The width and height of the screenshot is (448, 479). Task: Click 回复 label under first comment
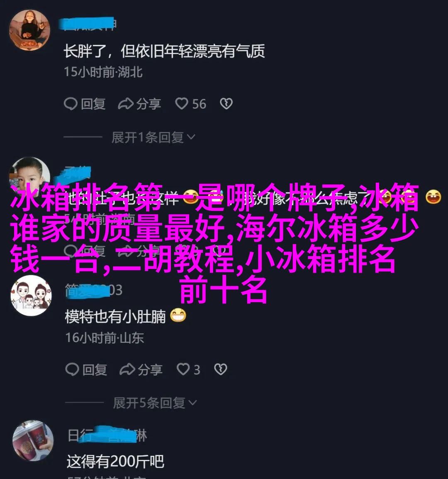tap(93, 104)
